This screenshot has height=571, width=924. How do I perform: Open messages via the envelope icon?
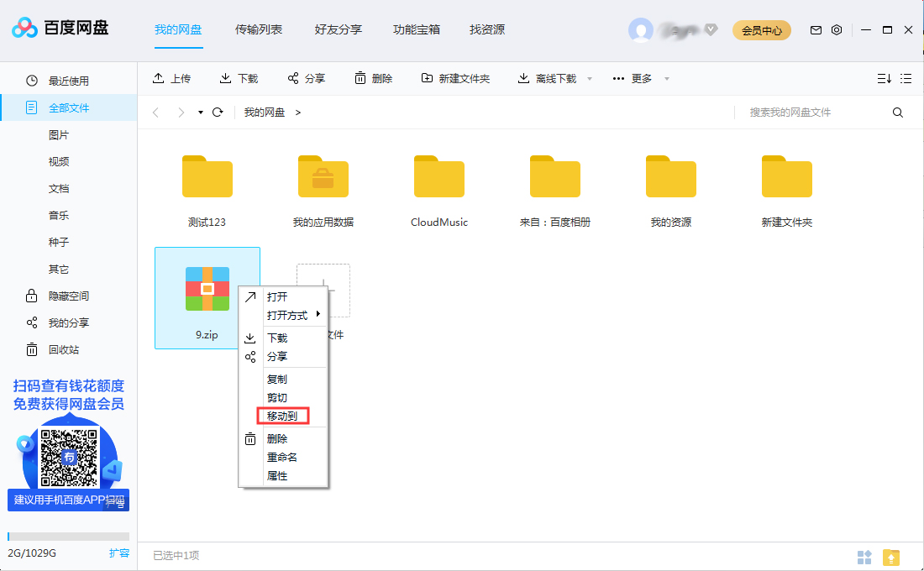click(x=815, y=29)
